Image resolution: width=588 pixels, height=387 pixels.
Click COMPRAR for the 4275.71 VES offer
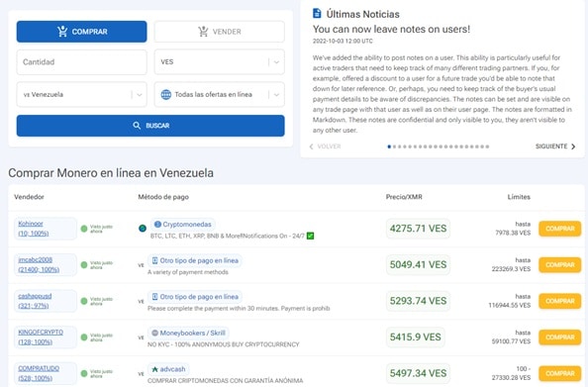point(560,229)
